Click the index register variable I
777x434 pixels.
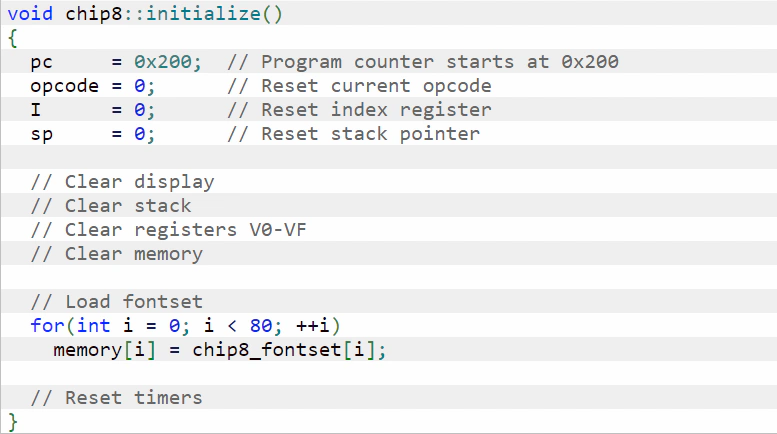(x=36, y=109)
